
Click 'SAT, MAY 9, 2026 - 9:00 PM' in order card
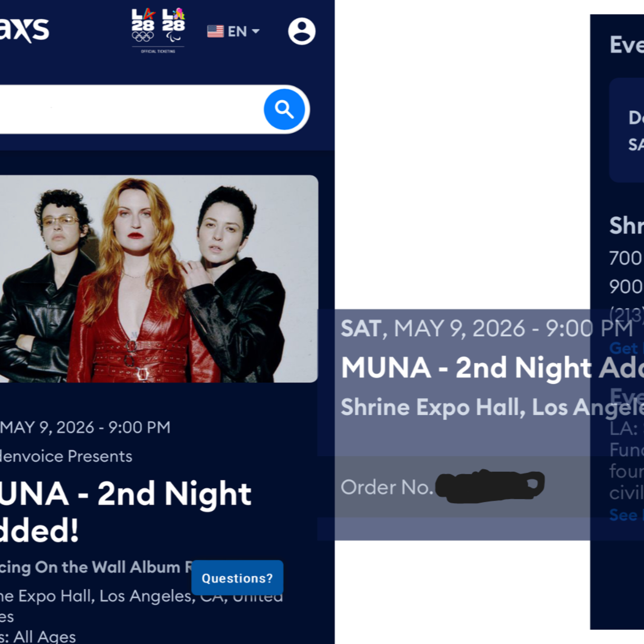pyautogui.click(x=487, y=328)
